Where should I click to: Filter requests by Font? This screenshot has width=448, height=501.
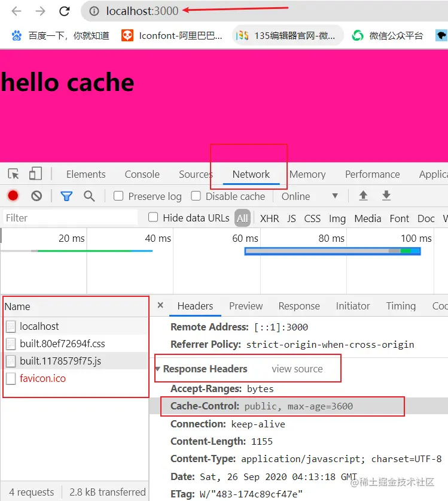[x=399, y=218]
